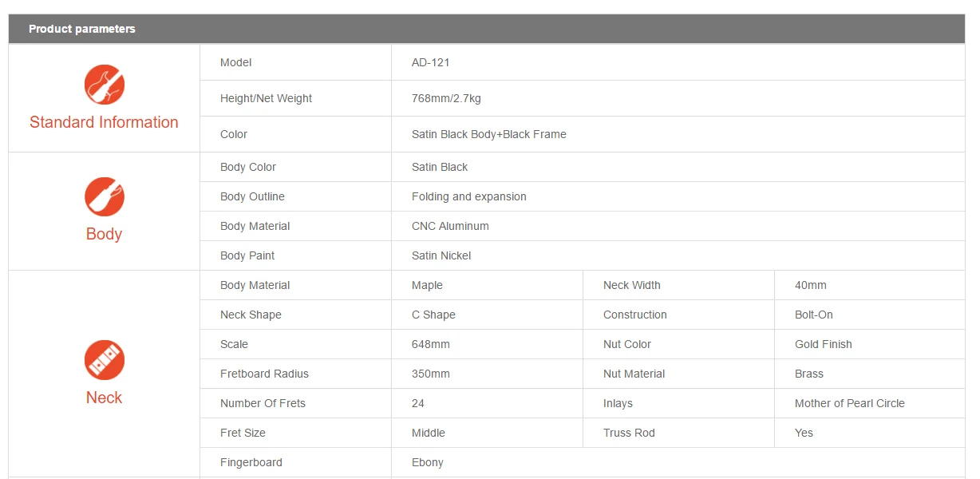Select the AD-121 model value
This screenshot has height=479, width=980.
[x=431, y=62]
